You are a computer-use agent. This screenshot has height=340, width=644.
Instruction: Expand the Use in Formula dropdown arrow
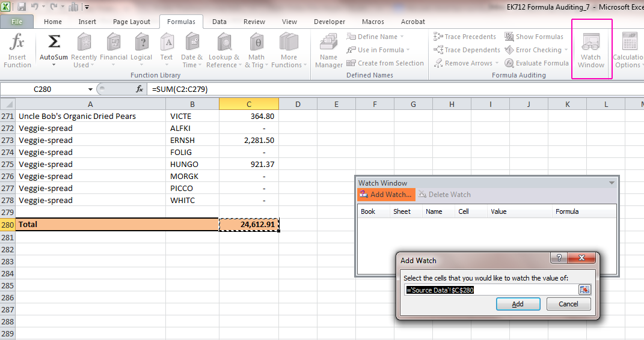pos(408,50)
